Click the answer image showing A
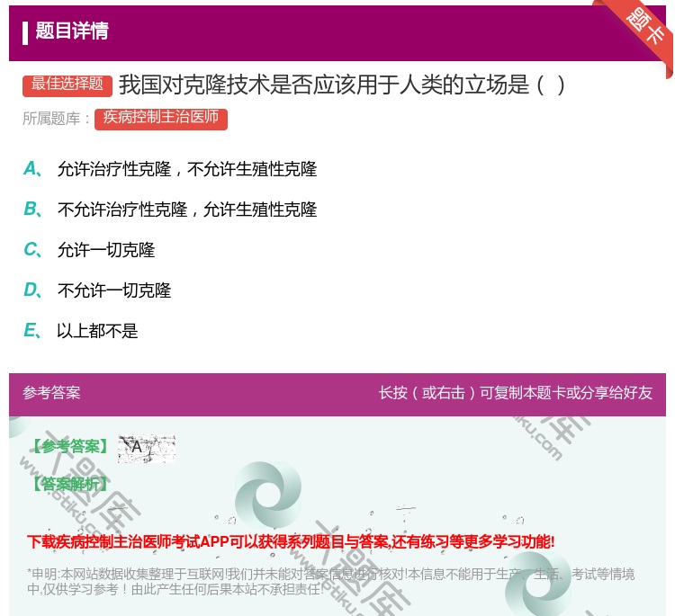This screenshot has width=675, height=616. [x=147, y=448]
